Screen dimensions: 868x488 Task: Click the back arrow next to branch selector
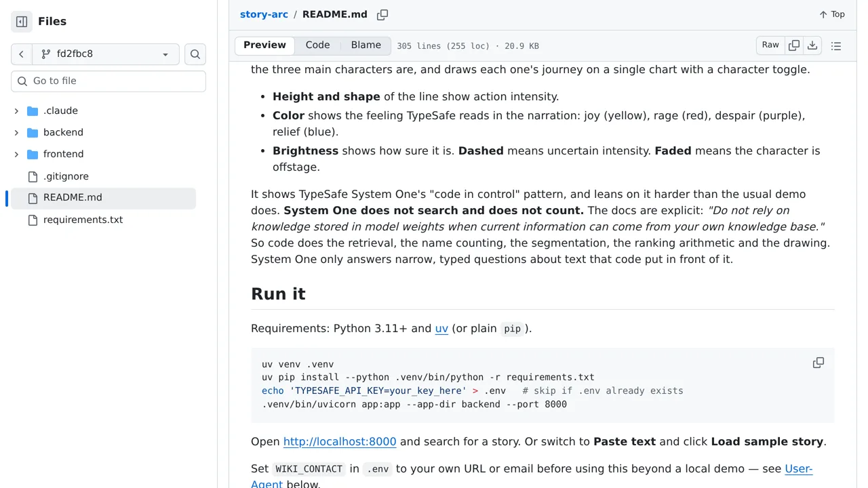pyautogui.click(x=22, y=54)
